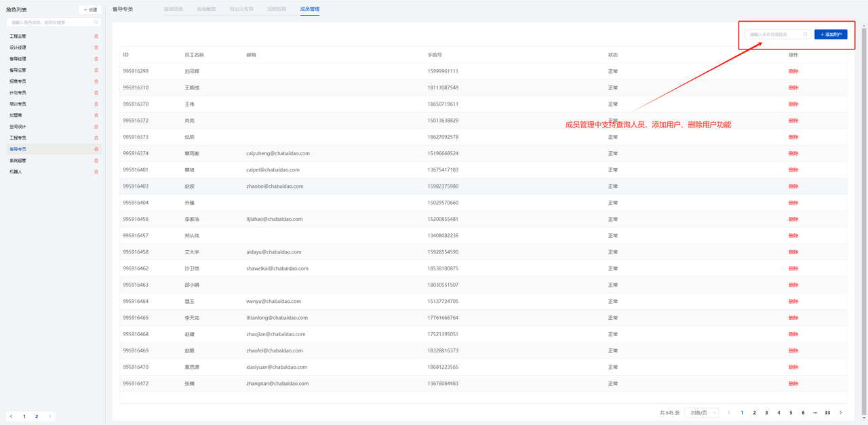Viewport: 868px width, 425px height.
Task: Click the 共 645 条 total count
Action: pos(669,413)
